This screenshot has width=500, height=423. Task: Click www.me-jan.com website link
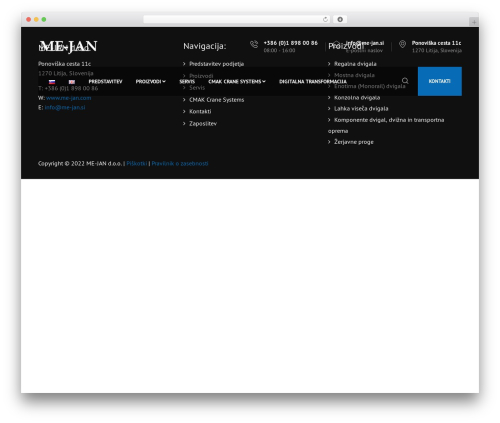pos(69,98)
